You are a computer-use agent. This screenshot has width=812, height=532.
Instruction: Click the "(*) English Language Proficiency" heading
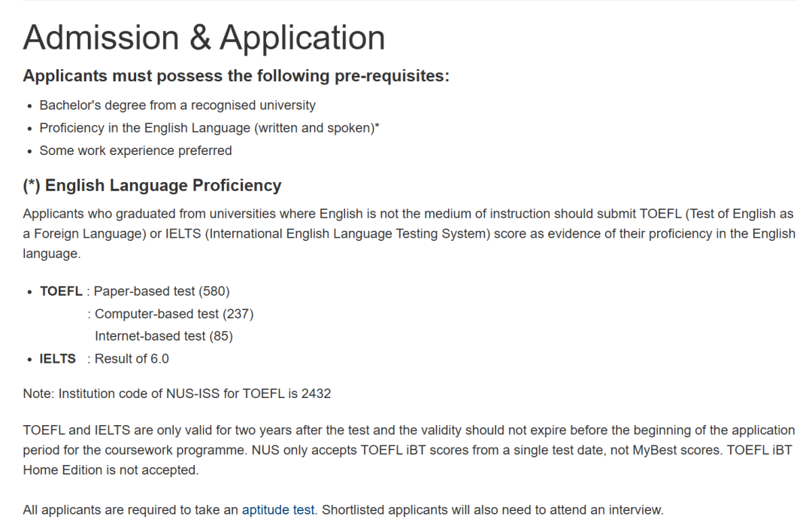point(152,185)
